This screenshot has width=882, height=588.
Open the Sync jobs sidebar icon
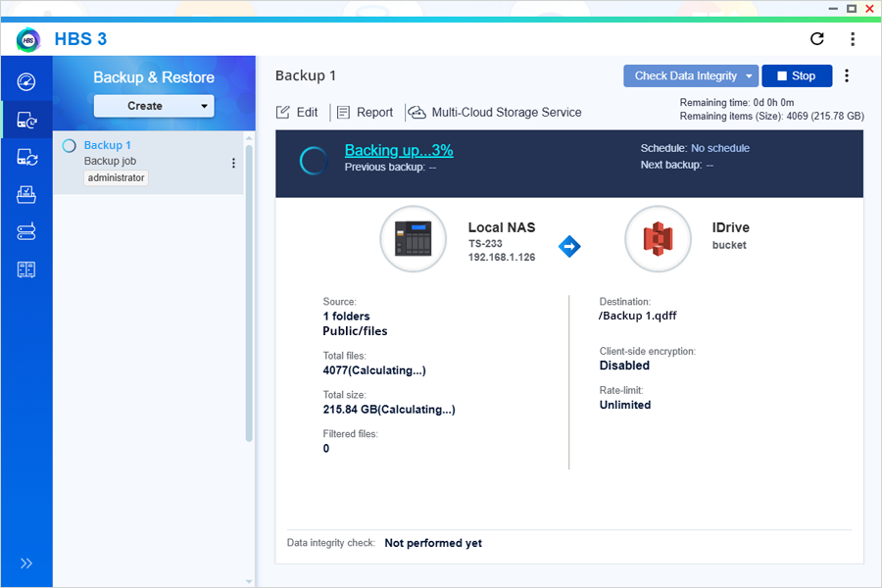[x=26, y=157]
